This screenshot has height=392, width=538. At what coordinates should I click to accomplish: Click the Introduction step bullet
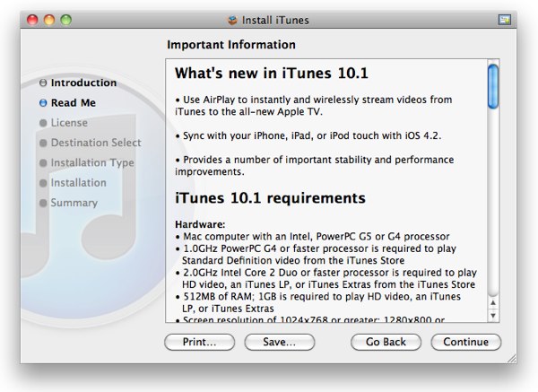point(43,83)
